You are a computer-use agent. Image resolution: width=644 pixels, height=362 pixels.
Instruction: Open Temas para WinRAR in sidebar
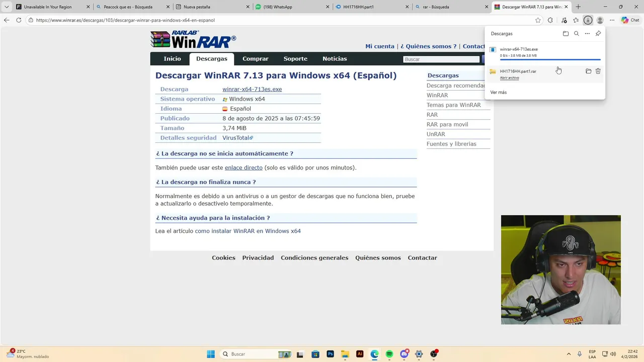tap(454, 105)
